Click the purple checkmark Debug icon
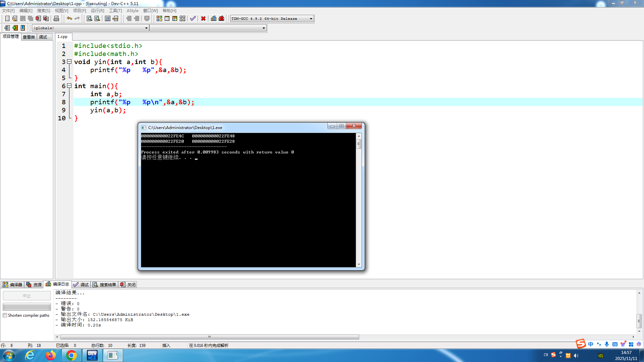This screenshot has height=362, width=644. coord(193,18)
